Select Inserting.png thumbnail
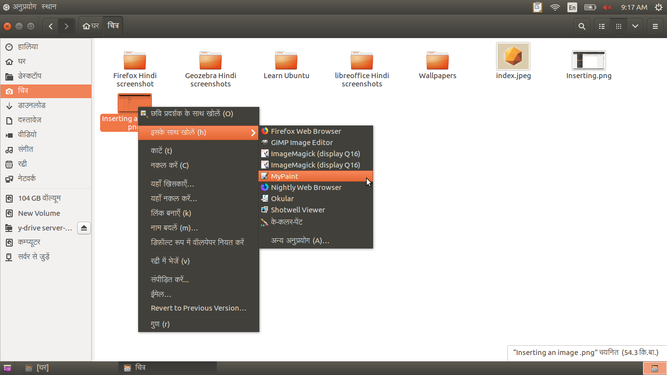This screenshot has height=375, width=667. 589,61
